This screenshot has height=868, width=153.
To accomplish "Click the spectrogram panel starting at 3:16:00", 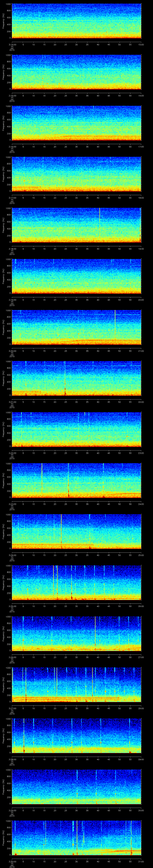I will point(76,123).
